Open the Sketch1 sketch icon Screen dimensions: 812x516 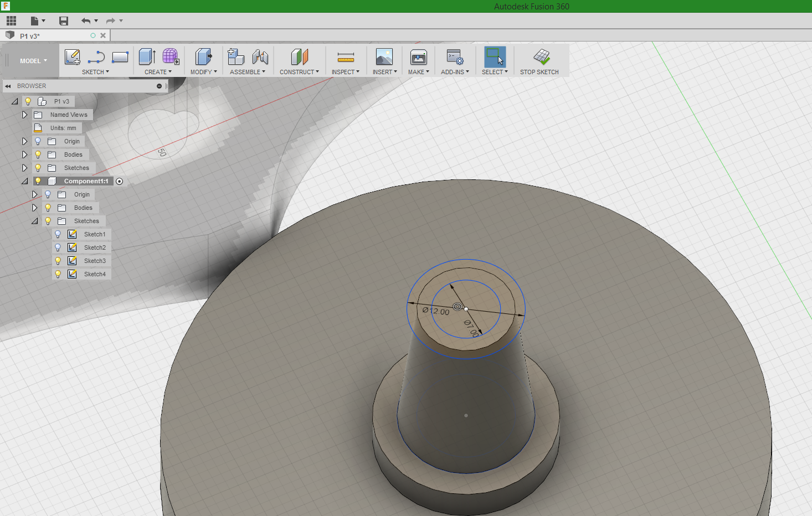pos(72,234)
